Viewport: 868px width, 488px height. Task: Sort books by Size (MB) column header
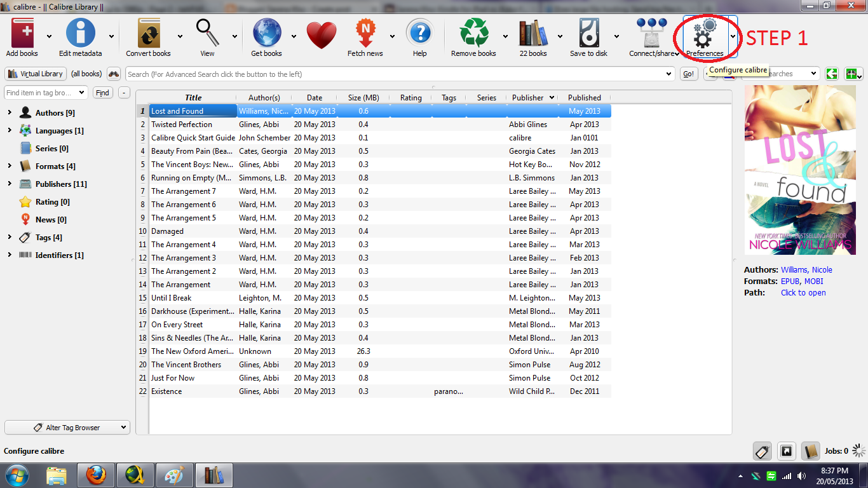pos(363,98)
